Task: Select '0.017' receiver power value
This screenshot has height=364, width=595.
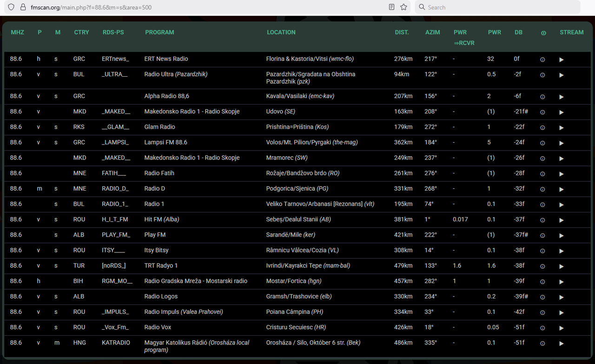Action: tap(460, 219)
